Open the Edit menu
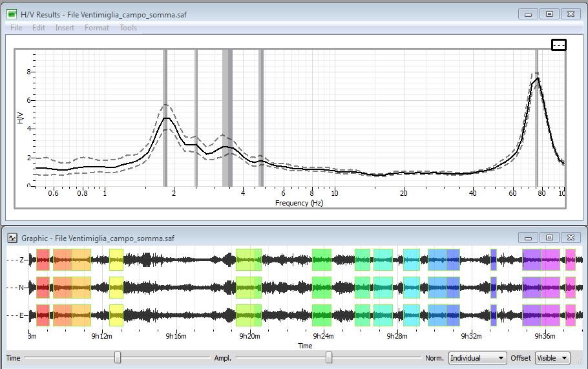 pyautogui.click(x=39, y=28)
